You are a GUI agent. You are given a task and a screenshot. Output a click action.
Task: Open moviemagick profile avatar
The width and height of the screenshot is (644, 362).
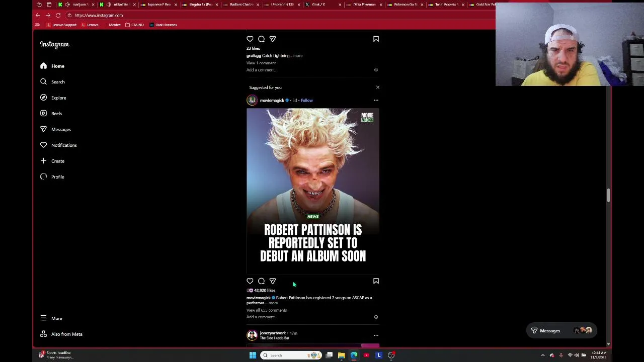[x=252, y=100]
